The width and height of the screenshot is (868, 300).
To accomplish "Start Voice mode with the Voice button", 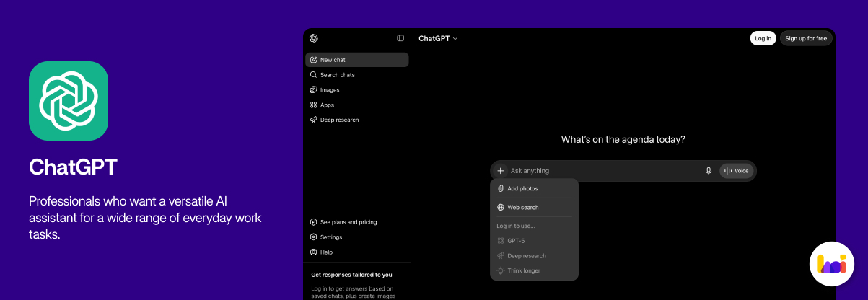I will coord(737,171).
